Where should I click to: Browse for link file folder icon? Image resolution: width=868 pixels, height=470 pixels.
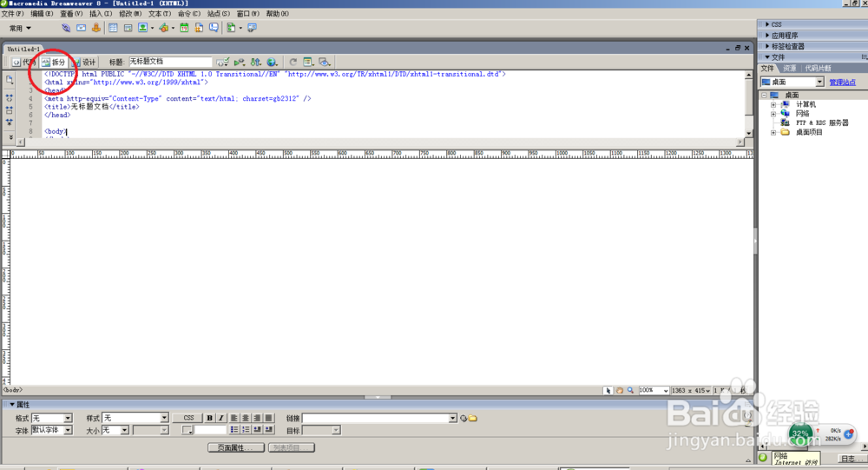(x=473, y=419)
